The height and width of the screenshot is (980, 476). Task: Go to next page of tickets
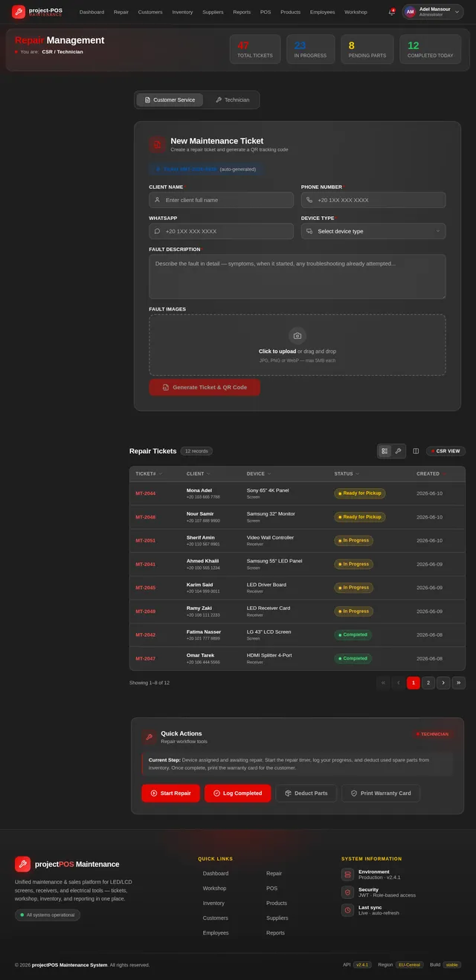[x=443, y=683]
